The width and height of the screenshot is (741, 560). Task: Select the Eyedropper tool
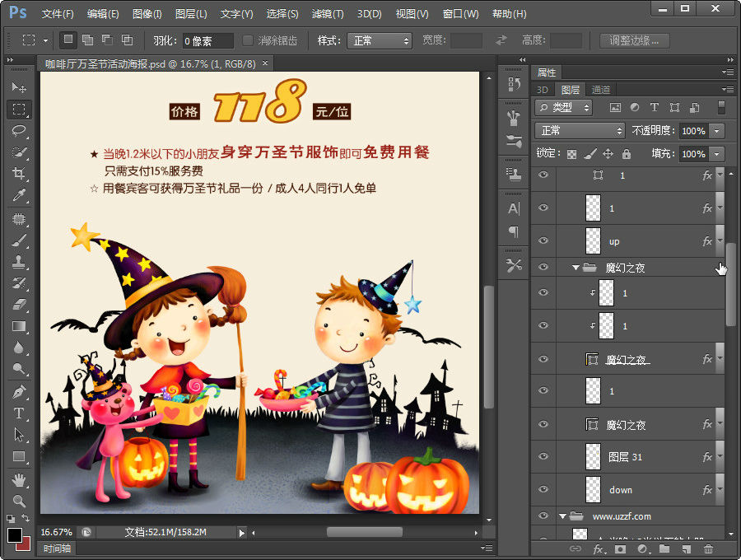point(18,196)
